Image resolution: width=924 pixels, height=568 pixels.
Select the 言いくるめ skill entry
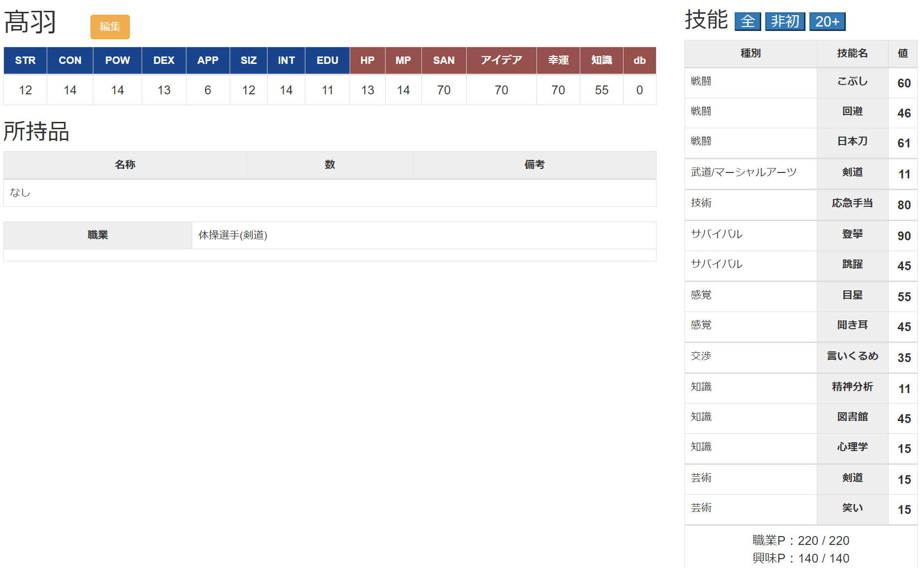pyautogui.click(x=852, y=356)
